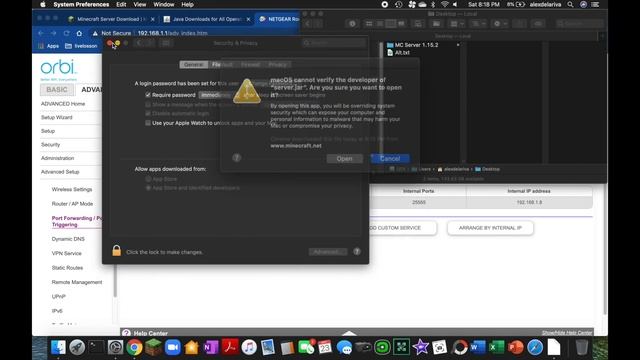Toggle Use your Apple Watch to unlock checkbox
The height and width of the screenshot is (360, 640).
pyautogui.click(x=148, y=123)
